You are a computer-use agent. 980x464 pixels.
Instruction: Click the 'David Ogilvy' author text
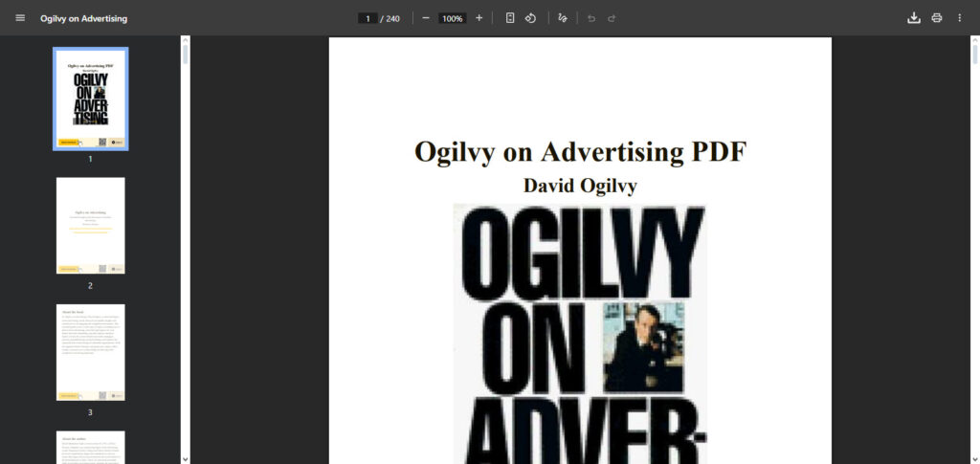pyautogui.click(x=580, y=187)
